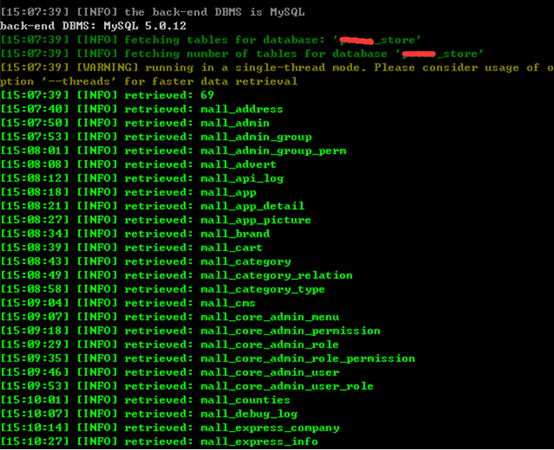Click the timestamp [15:10:27]
The image size is (554, 450).
coord(35,442)
